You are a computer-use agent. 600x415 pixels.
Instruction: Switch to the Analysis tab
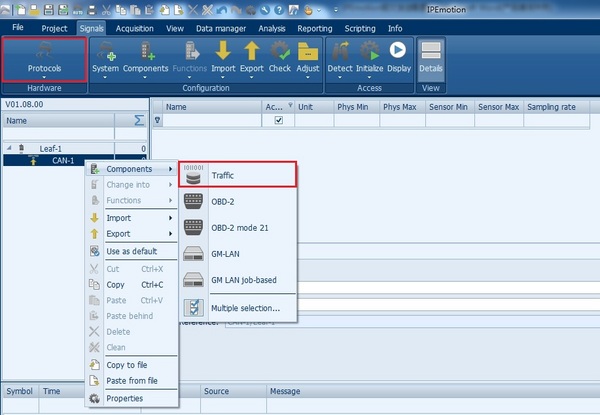pyautogui.click(x=272, y=28)
